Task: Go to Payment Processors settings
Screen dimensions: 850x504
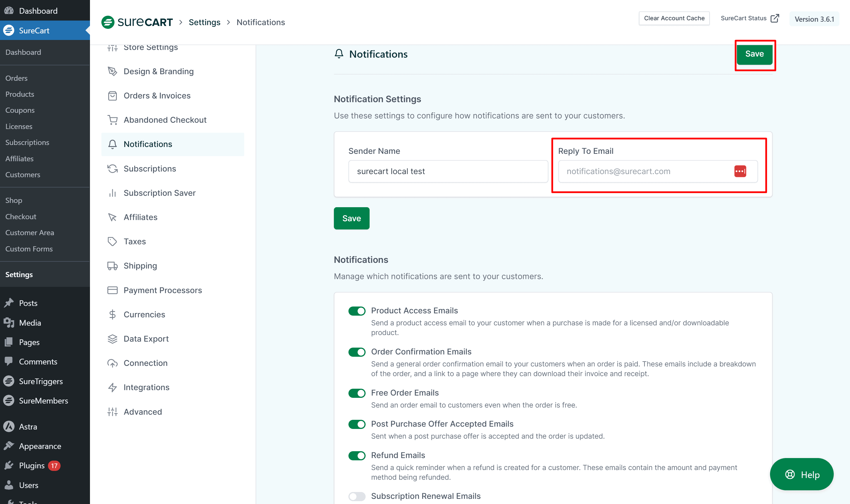Action: pos(163,290)
